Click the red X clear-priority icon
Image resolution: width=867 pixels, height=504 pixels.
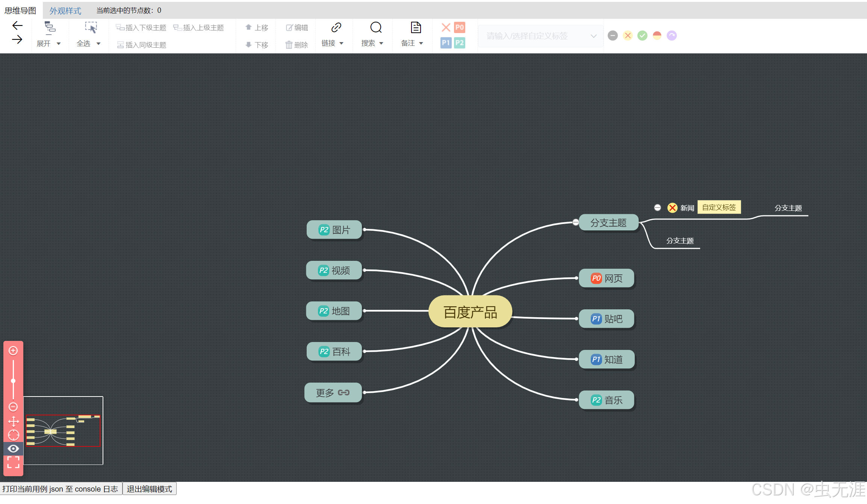point(446,27)
